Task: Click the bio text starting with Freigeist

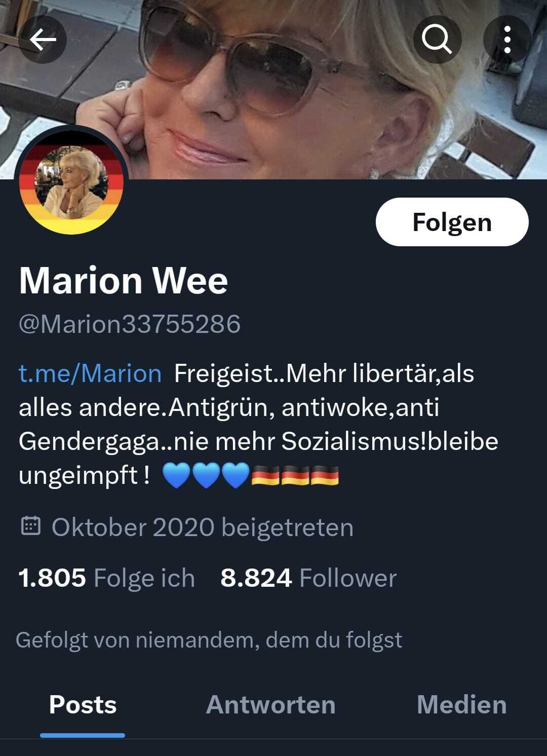Action: point(258,424)
